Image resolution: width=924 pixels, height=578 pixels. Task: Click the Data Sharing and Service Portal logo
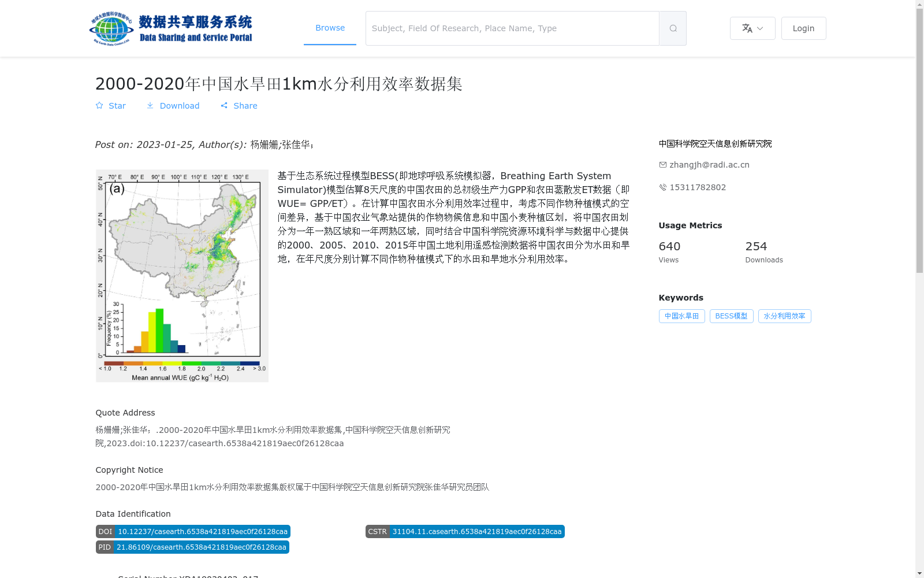pos(171,28)
